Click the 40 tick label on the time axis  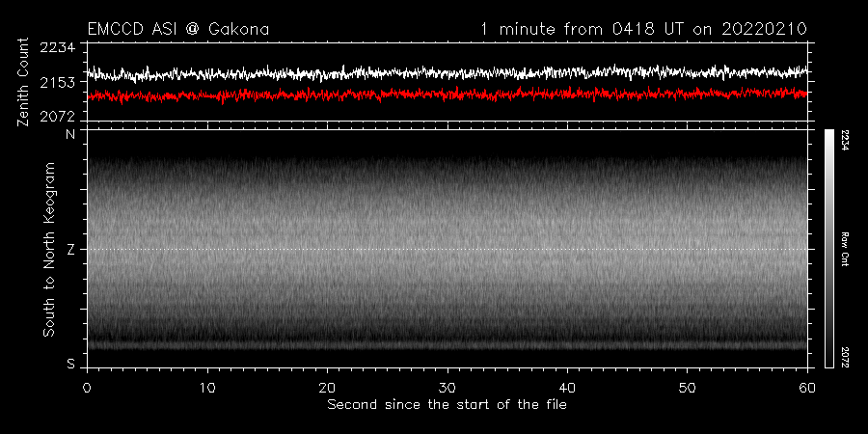click(567, 387)
